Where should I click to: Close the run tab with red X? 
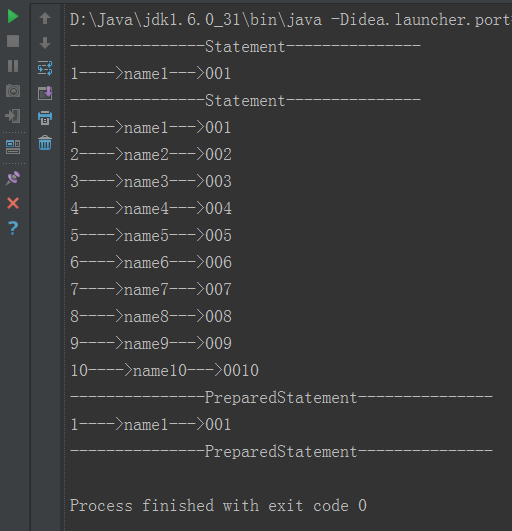13,203
